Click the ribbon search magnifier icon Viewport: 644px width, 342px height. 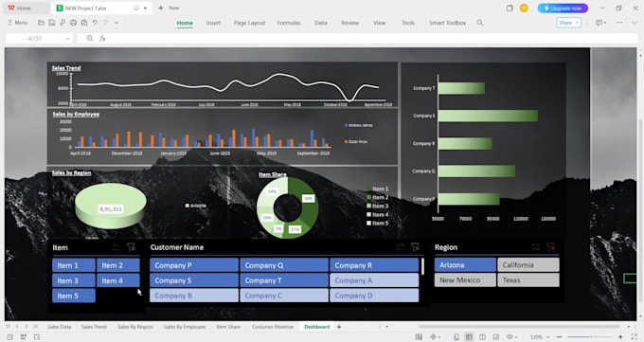480,23
